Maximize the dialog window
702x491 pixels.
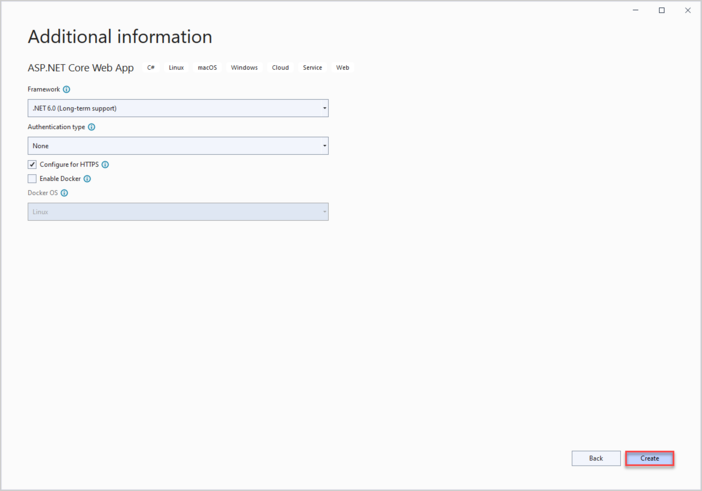[x=661, y=11]
